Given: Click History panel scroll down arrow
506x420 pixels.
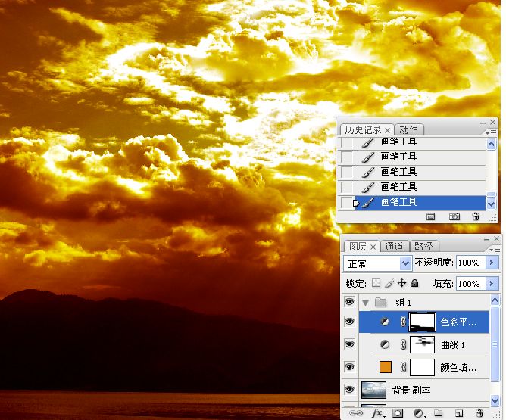Looking at the screenshot, I should click(x=491, y=204).
